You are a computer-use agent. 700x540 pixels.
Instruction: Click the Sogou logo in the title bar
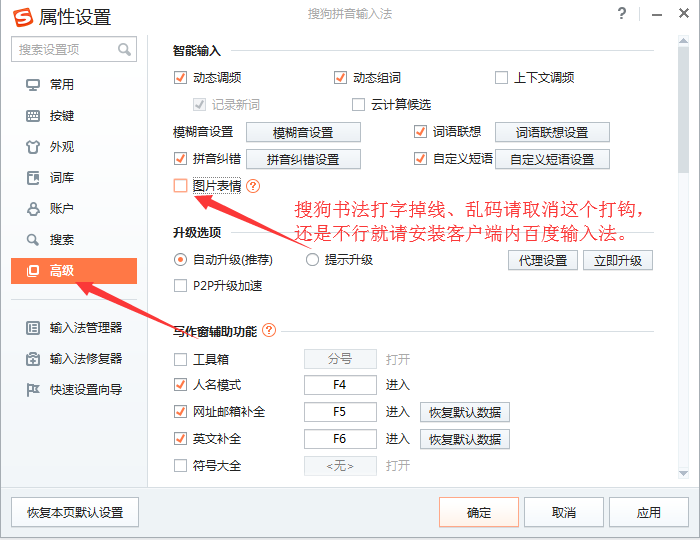coord(20,16)
